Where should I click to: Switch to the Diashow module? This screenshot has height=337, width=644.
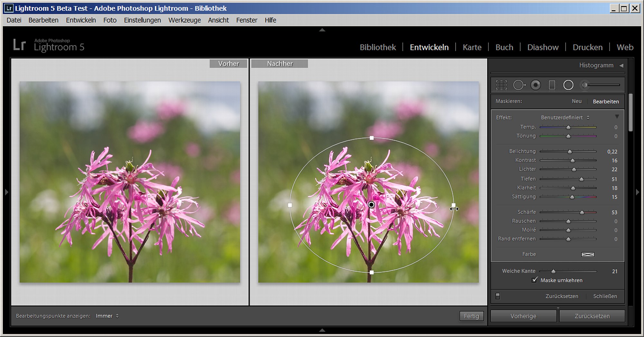(543, 47)
